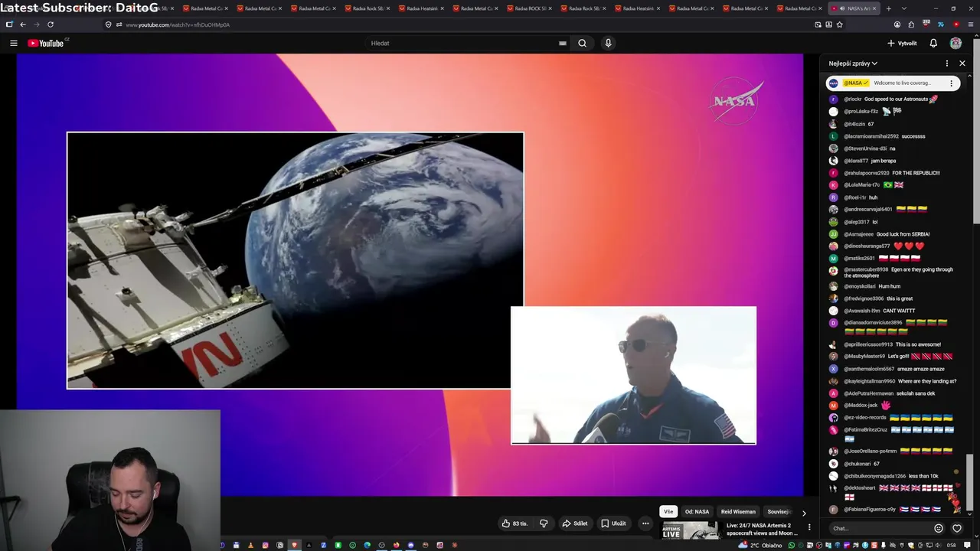Show more filter chips with arrow
The image size is (980, 551).
click(x=804, y=512)
